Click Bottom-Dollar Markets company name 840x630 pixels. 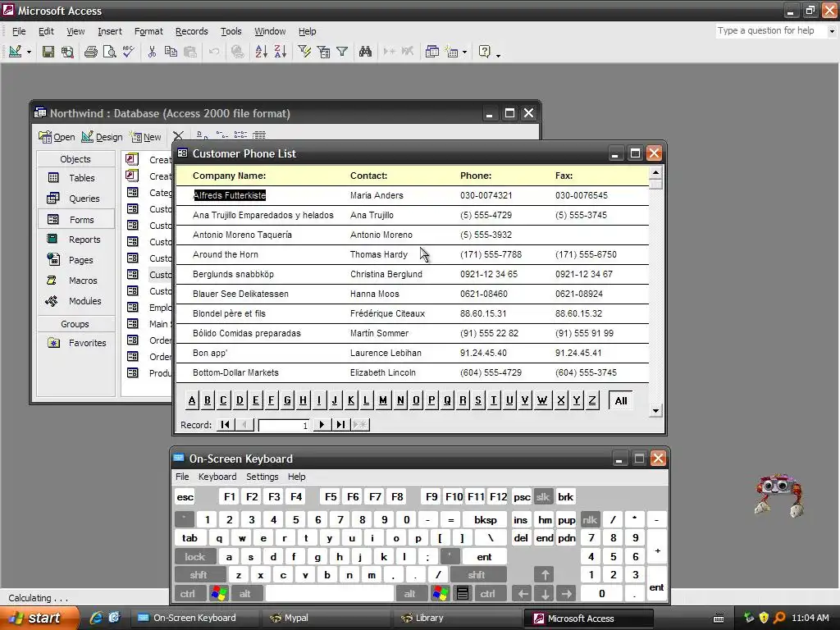235,372
